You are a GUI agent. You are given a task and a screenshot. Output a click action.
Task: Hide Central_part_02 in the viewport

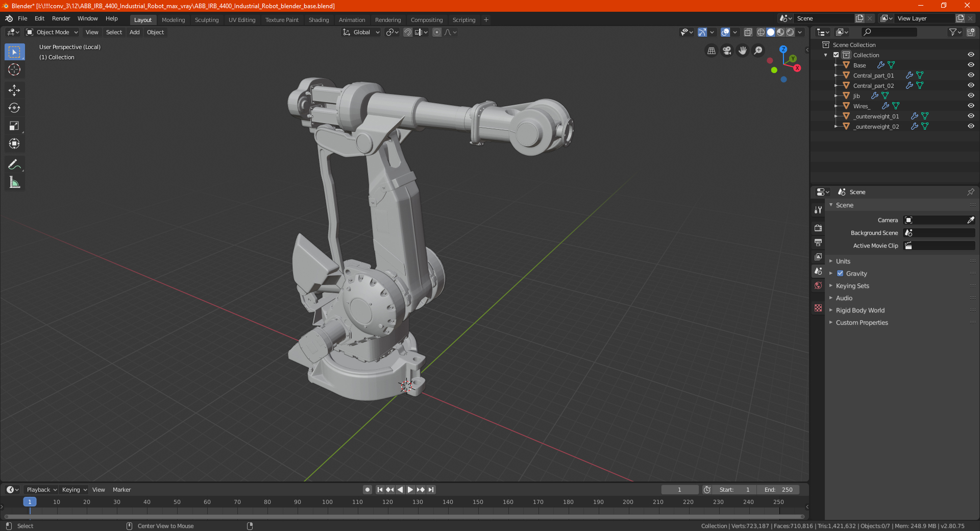click(x=971, y=85)
